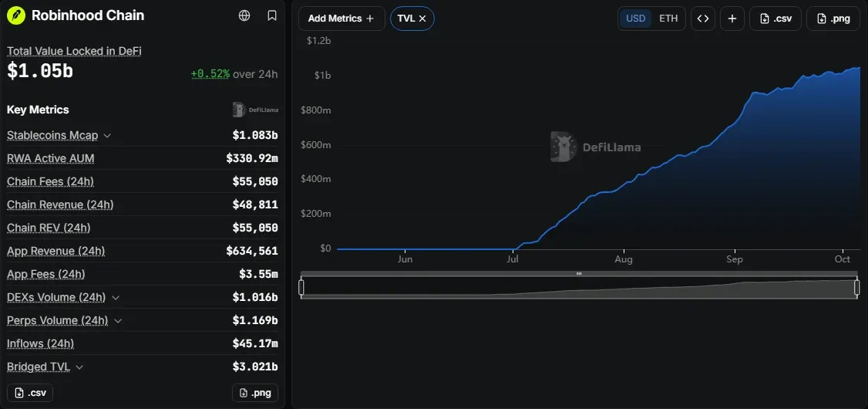The height and width of the screenshot is (409, 868).
Task: Click the $45.17m Inflows value
Action: click(x=255, y=343)
